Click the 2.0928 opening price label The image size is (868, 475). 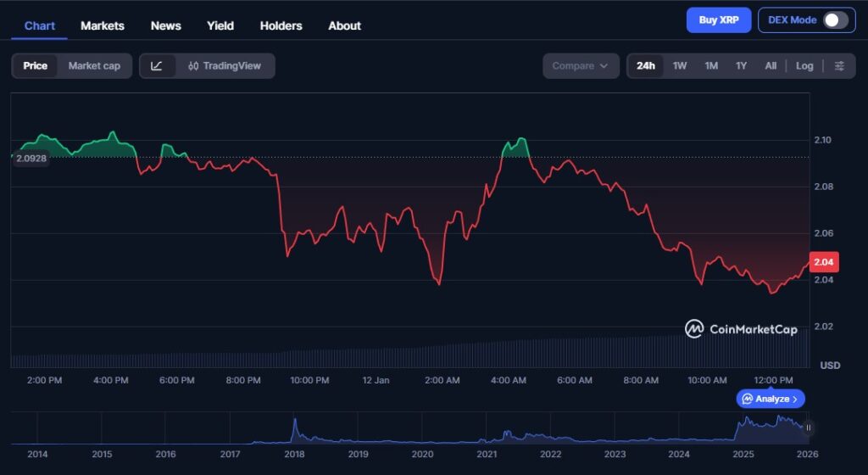pos(31,159)
